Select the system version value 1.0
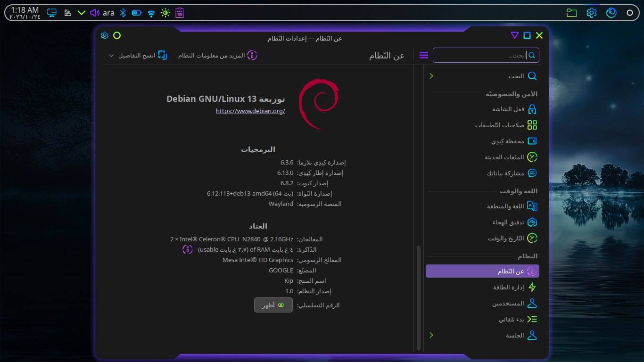 (x=289, y=291)
